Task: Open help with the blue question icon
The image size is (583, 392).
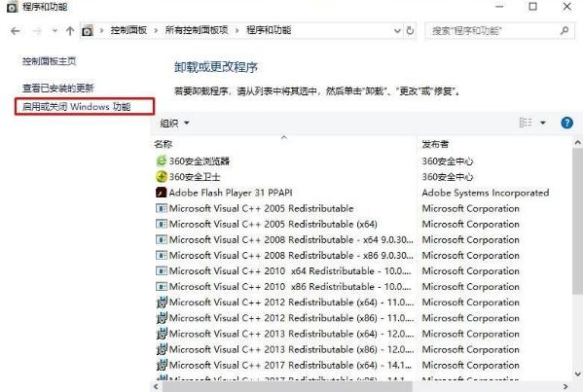Action: 566,123
